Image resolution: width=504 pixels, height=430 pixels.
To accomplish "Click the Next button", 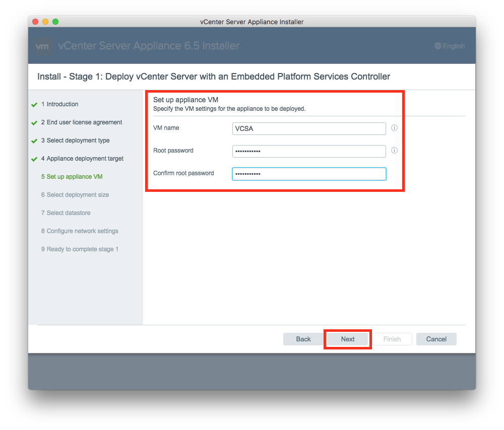I will click(347, 339).
